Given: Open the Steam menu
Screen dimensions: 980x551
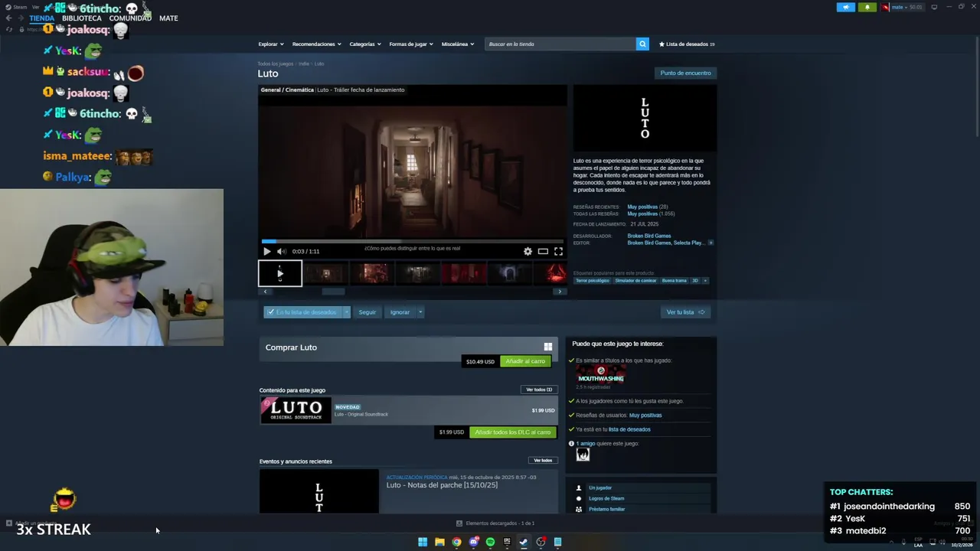Looking at the screenshot, I should click(x=17, y=7).
